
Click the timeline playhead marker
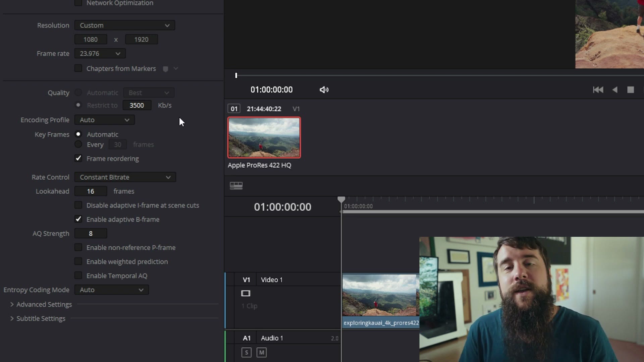click(341, 199)
